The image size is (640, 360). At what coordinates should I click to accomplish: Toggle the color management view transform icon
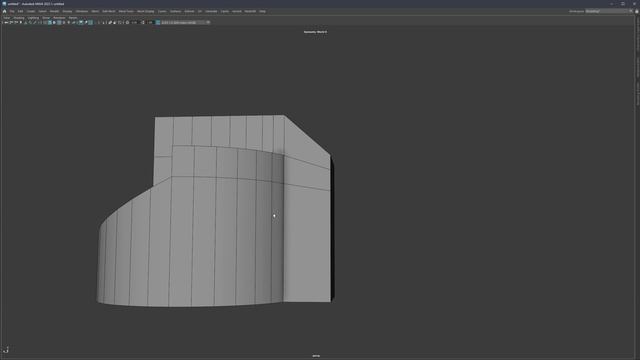tap(158, 22)
